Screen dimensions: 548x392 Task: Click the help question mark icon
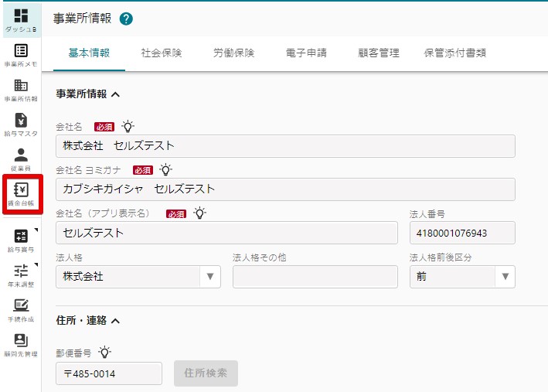pyautogui.click(x=126, y=19)
